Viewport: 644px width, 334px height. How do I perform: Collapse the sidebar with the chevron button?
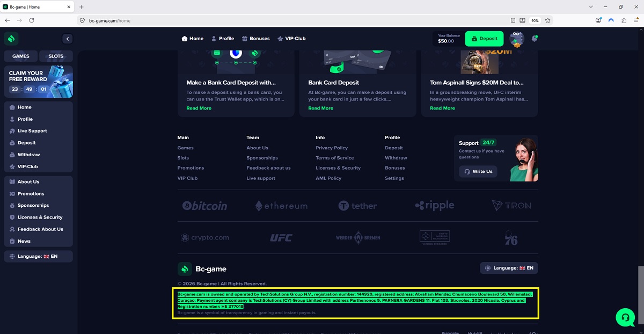point(67,39)
